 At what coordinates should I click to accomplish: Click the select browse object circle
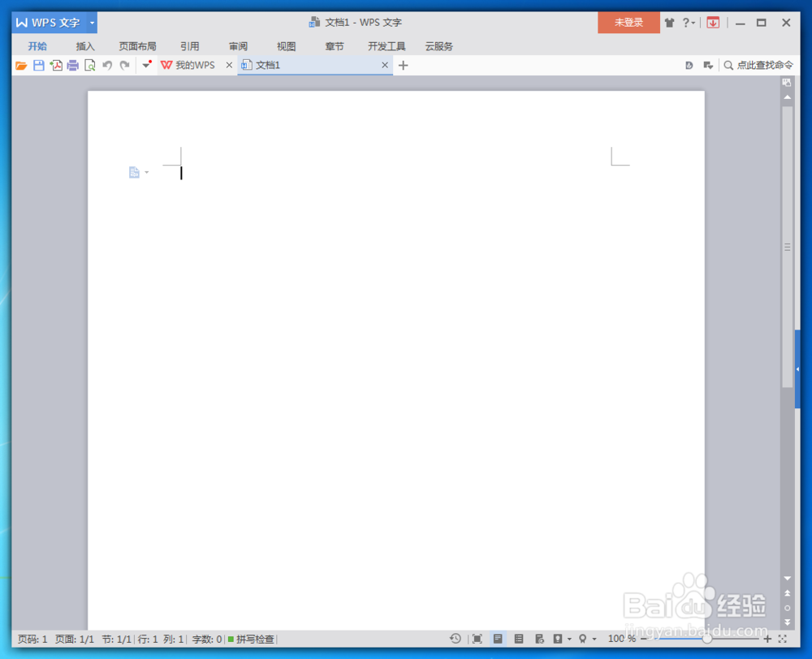(787, 608)
